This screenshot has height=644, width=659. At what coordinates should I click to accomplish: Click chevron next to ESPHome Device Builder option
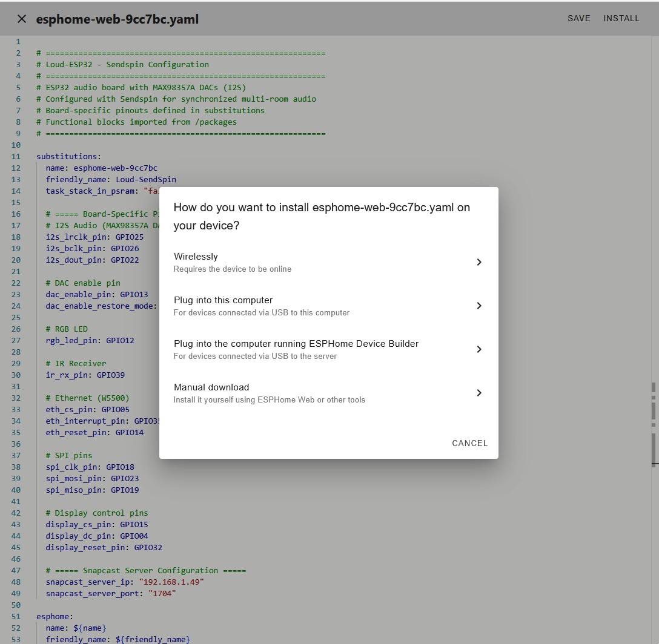click(479, 349)
